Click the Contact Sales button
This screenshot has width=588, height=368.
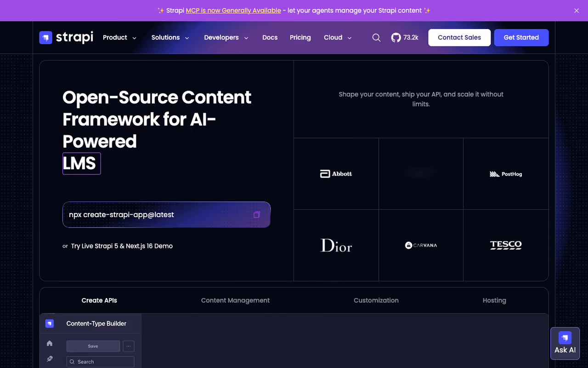coord(459,38)
